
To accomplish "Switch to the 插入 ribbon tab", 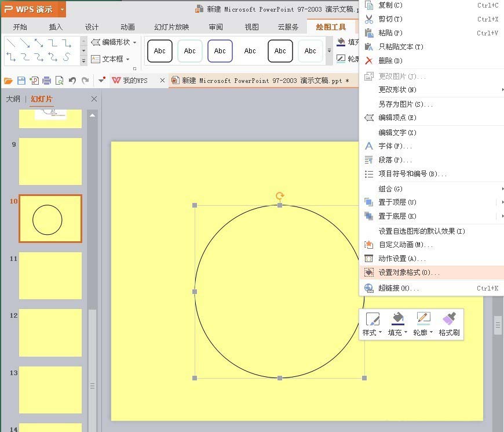I will (56, 26).
